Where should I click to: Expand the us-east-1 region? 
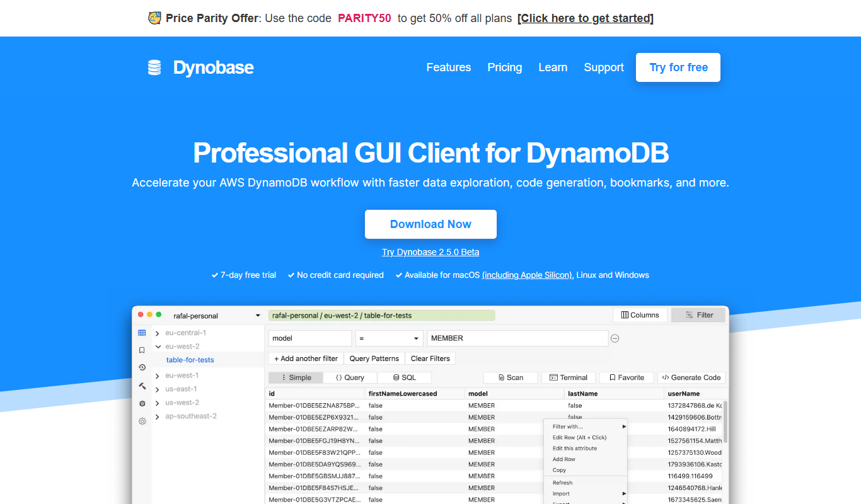[x=158, y=389]
